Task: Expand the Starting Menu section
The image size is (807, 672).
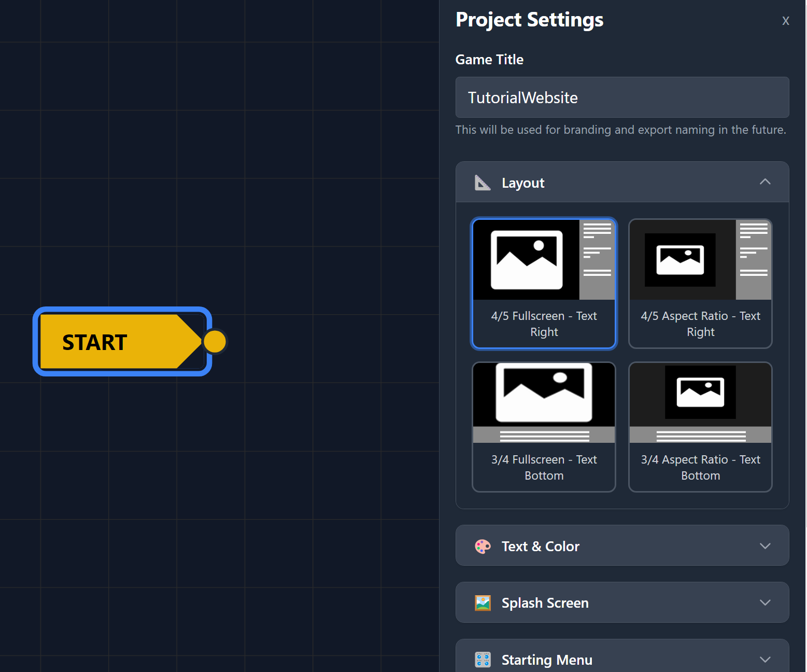Action: coord(765,659)
